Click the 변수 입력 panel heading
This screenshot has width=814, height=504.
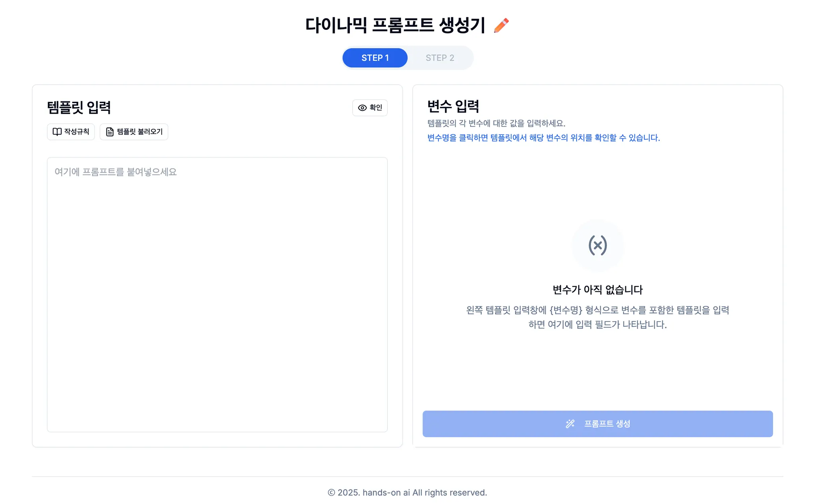[x=453, y=106]
